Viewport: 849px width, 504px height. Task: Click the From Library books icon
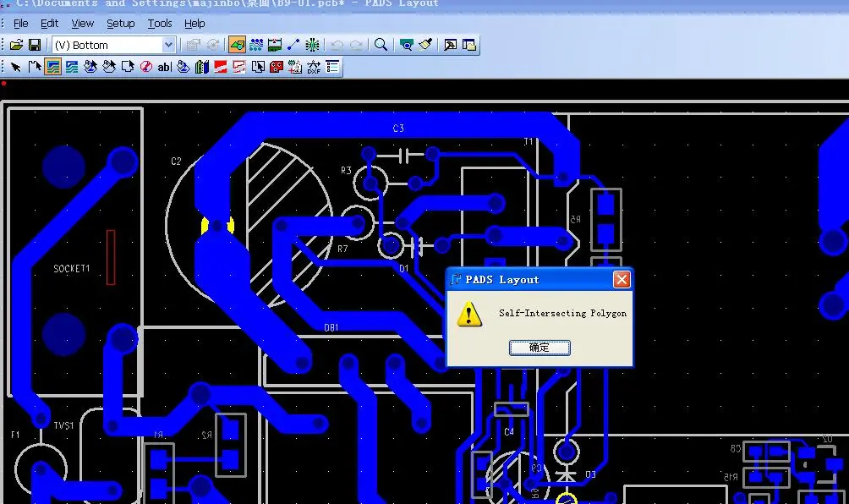click(202, 67)
